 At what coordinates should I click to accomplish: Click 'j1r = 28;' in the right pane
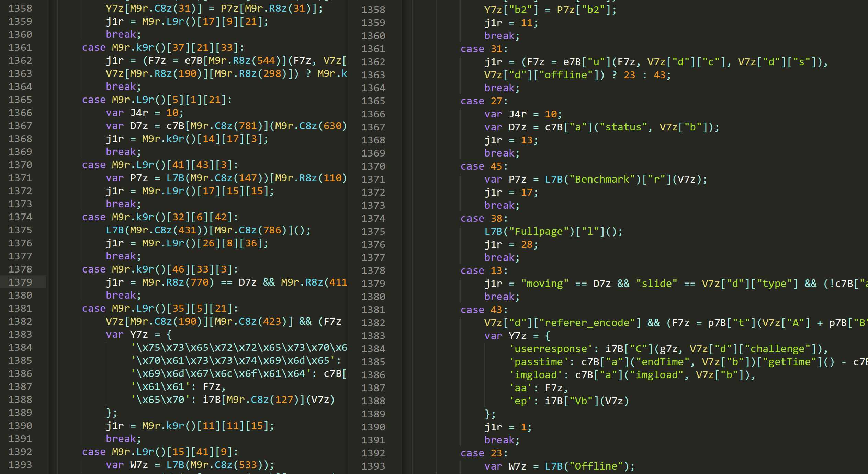click(511, 244)
